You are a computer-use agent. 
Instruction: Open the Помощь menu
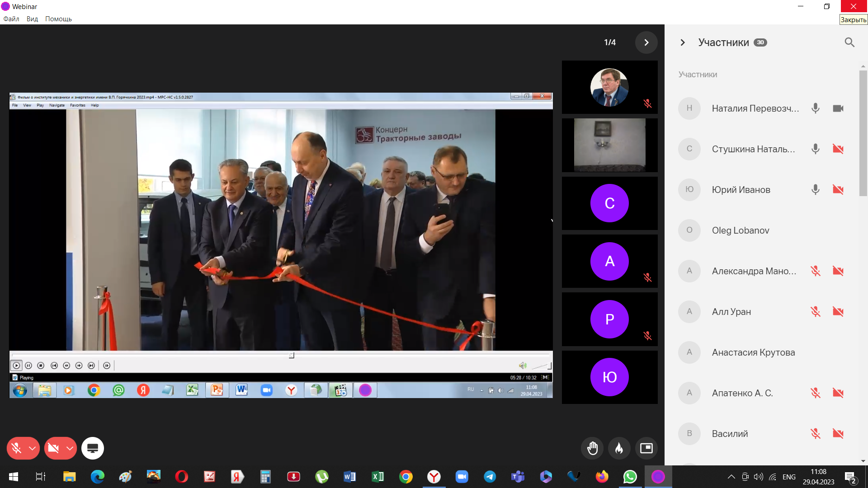58,19
